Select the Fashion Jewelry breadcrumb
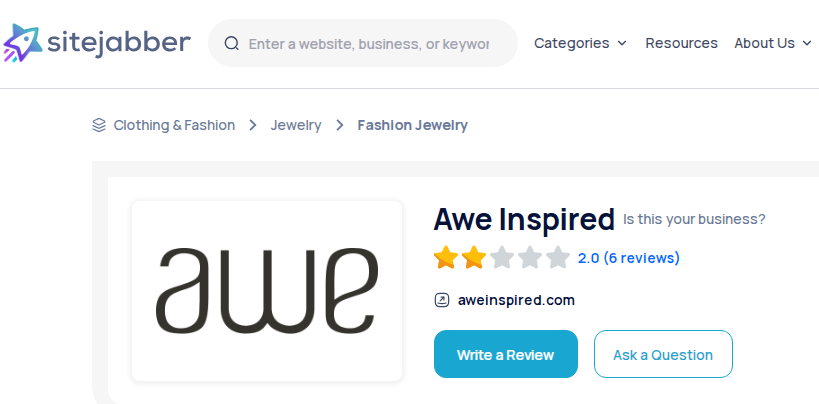Viewport: 819px width, 404px height. pos(413,125)
